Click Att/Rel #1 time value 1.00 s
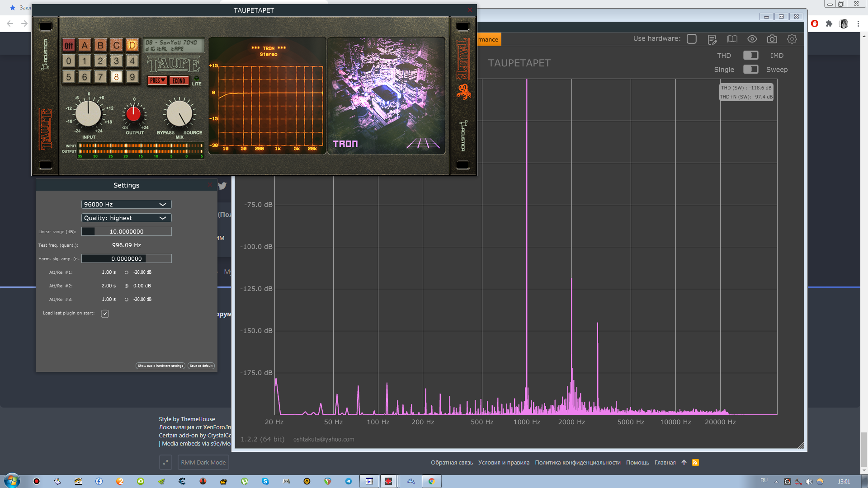Image resolution: width=868 pixels, height=488 pixels. click(x=108, y=272)
